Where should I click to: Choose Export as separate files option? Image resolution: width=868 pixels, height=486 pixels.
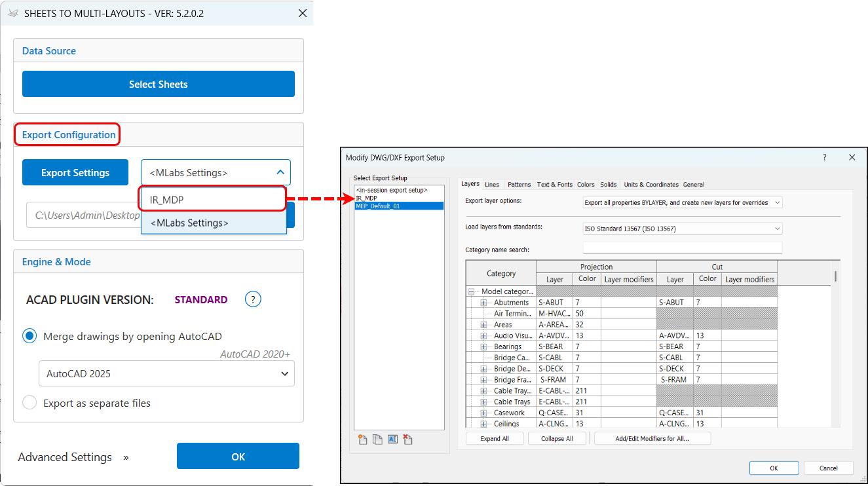[29, 403]
